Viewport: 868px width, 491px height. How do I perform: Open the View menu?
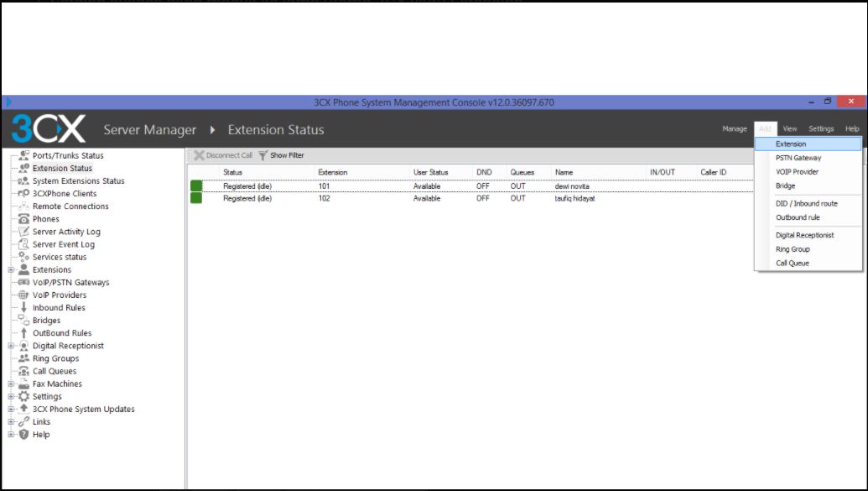789,128
